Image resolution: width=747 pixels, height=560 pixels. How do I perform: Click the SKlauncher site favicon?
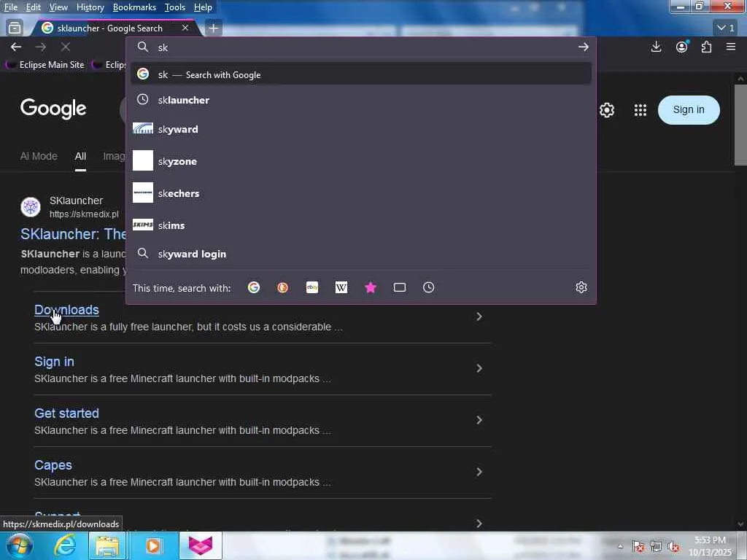[31, 207]
